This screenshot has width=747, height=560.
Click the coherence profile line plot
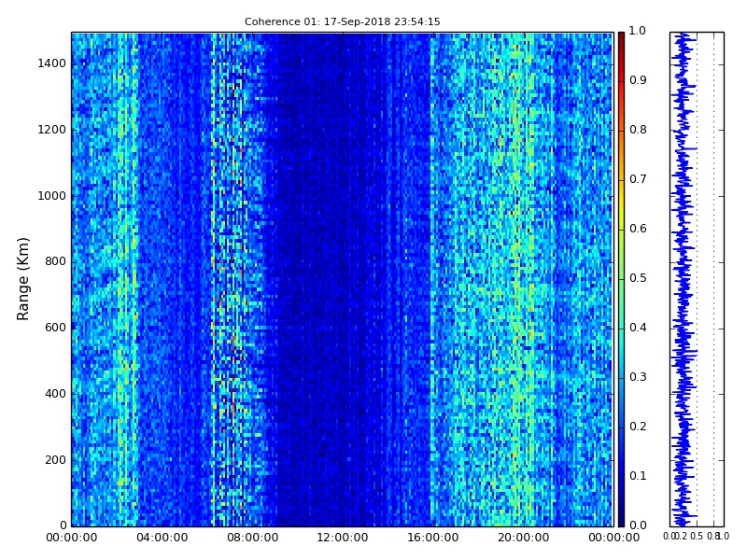click(x=697, y=279)
